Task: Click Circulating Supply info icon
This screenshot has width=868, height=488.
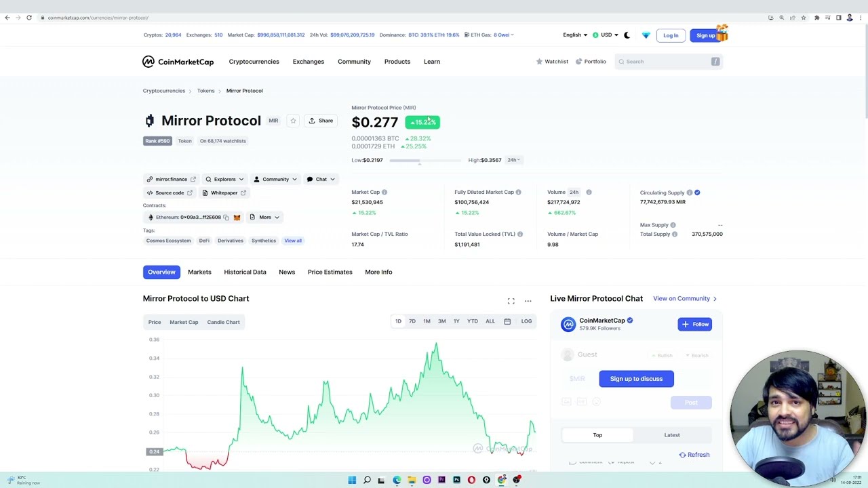Action: 690,192
